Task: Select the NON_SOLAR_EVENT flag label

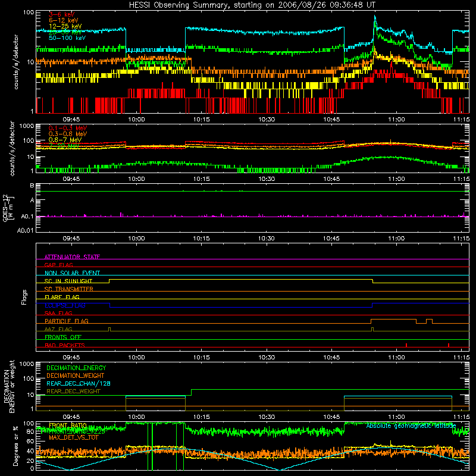Action: coord(72,273)
